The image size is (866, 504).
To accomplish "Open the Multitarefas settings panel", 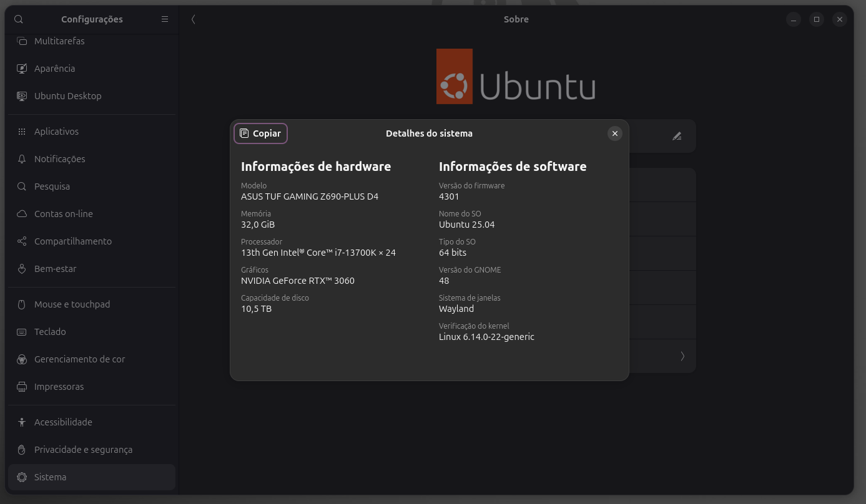I will (92, 41).
